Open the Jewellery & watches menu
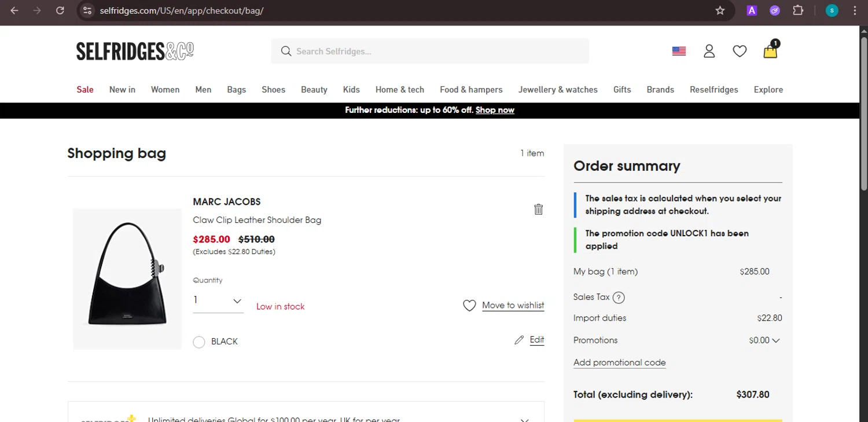 tap(558, 90)
